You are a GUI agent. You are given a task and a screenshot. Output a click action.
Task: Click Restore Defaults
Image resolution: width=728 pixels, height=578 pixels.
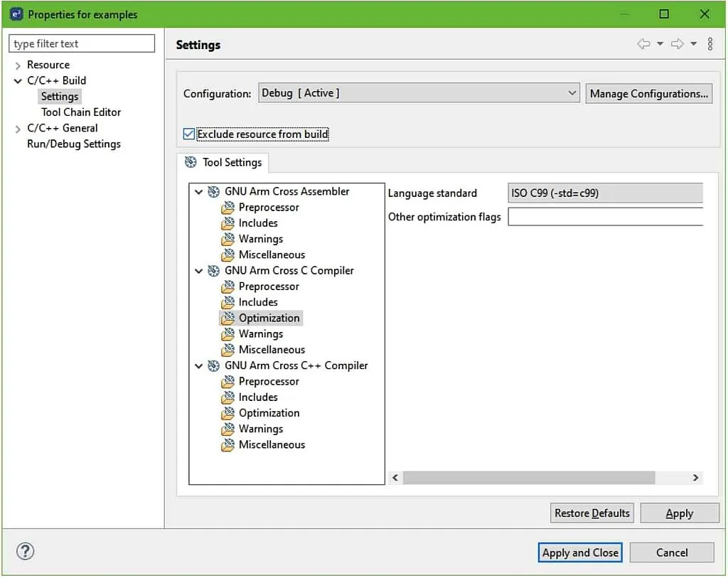591,513
